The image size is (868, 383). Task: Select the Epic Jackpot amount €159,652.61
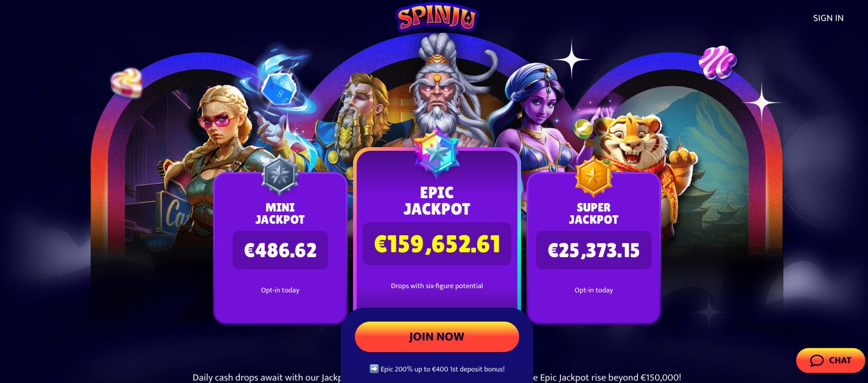(436, 244)
